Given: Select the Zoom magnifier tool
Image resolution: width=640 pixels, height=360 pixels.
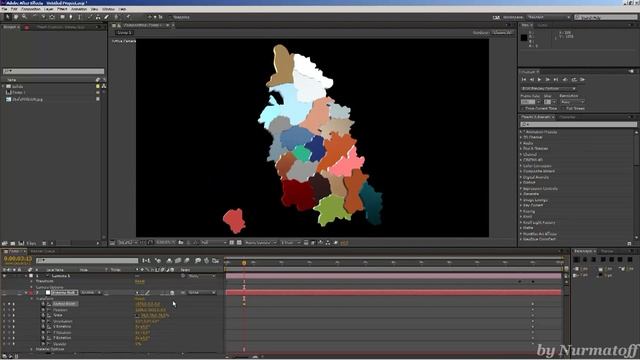Looking at the screenshot, I should pyautogui.click(x=24, y=17).
